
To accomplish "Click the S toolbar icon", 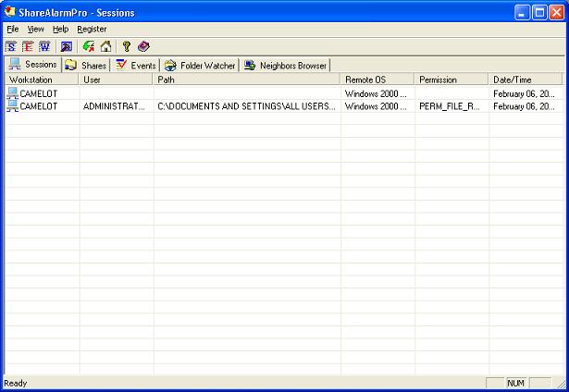I will pos(11,46).
